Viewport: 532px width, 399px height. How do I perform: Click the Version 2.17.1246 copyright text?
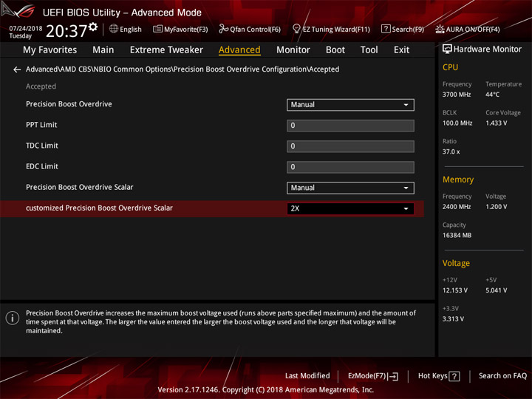tap(266, 390)
